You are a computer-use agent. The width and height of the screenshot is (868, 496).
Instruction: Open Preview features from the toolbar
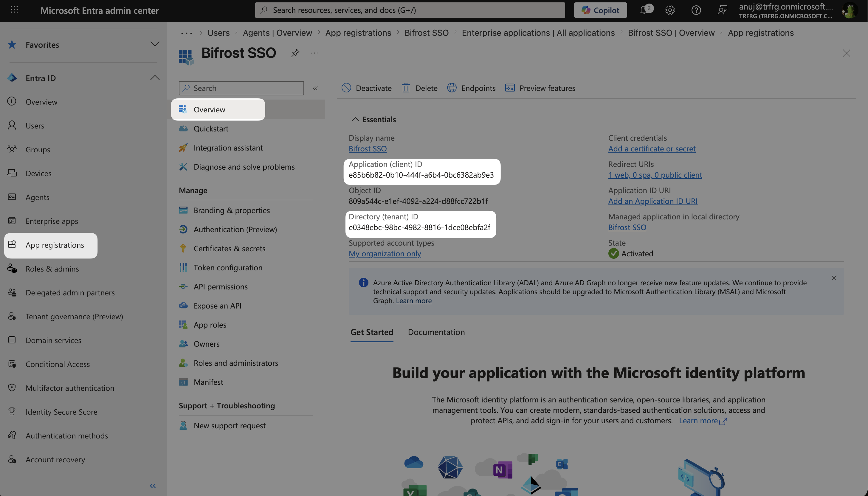[540, 88]
